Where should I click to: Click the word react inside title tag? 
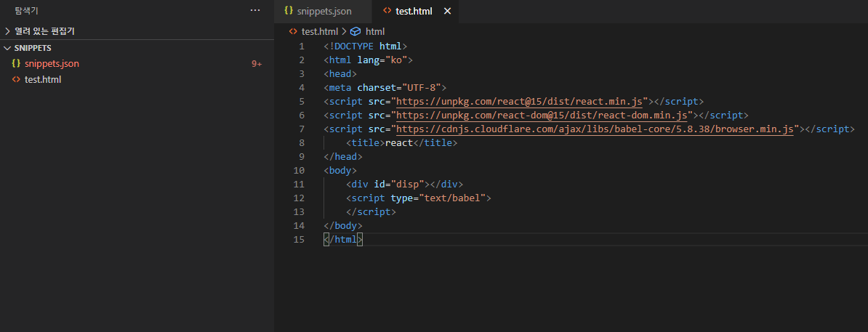pos(399,143)
